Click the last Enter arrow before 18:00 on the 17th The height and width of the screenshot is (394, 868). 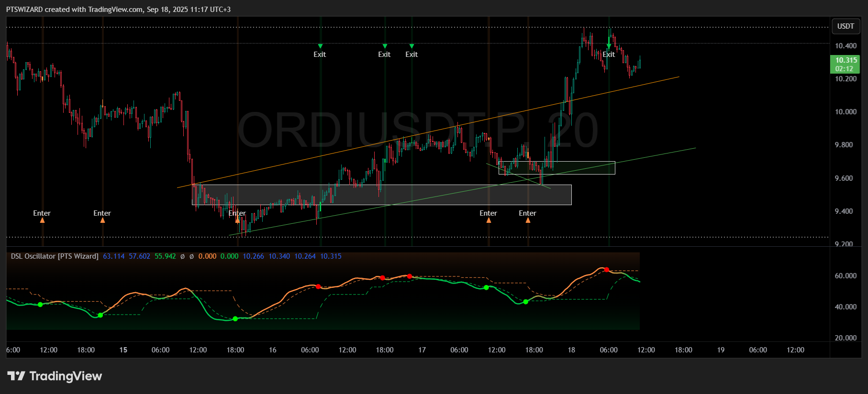click(528, 220)
